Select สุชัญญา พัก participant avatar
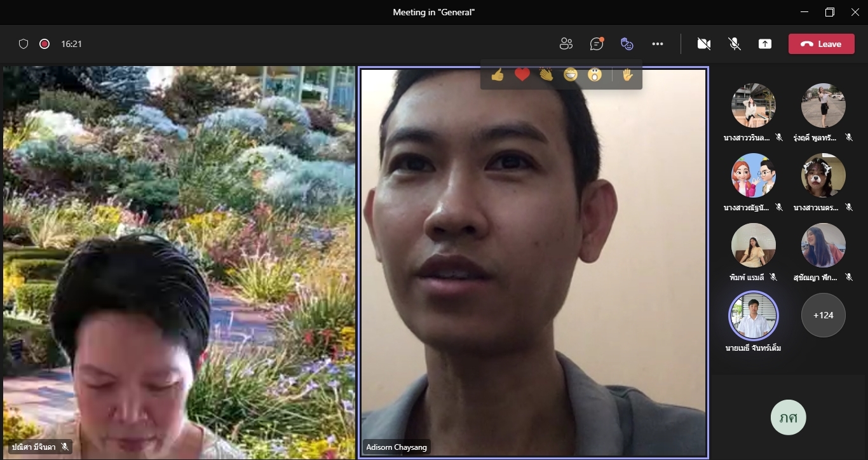Viewport: 868px width, 460px height. click(824, 245)
